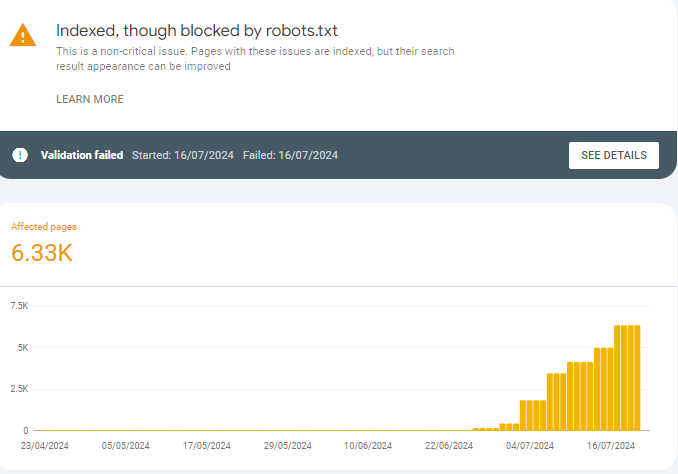This screenshot has width=678, height=474.
Task: Click the 10/06/2024 date label
Action: pyautogui.click(x=368, y=445)
